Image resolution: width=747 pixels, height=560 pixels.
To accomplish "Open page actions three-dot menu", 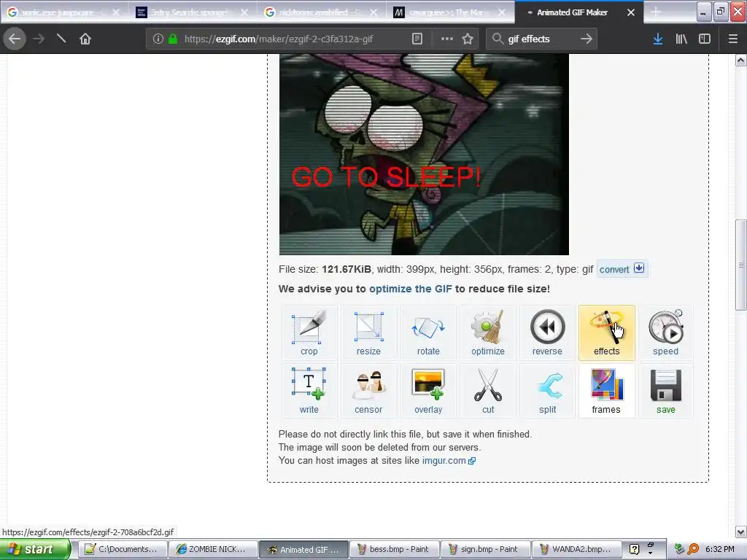I will pyautogui.click(x=447, y=39).
